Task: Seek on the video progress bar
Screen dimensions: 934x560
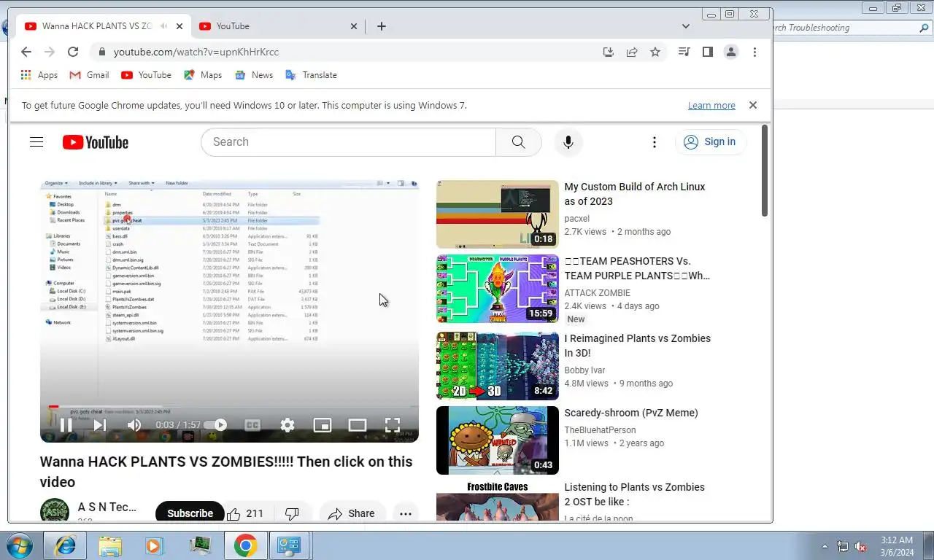Action: coord(229,407)
